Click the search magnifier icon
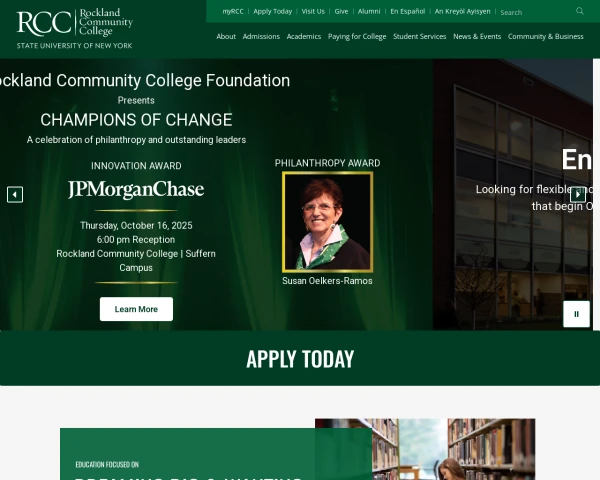600x480 pixels. (x=580, y=11)
